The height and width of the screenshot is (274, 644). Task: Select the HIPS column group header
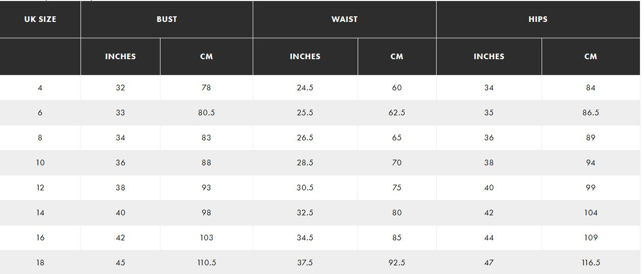coord(538,19)
